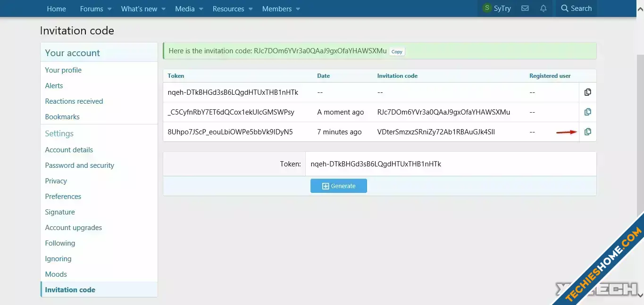The image size is (644, 305).
Task: Click the Settings sidebar heading
Action: coord(59,133)
